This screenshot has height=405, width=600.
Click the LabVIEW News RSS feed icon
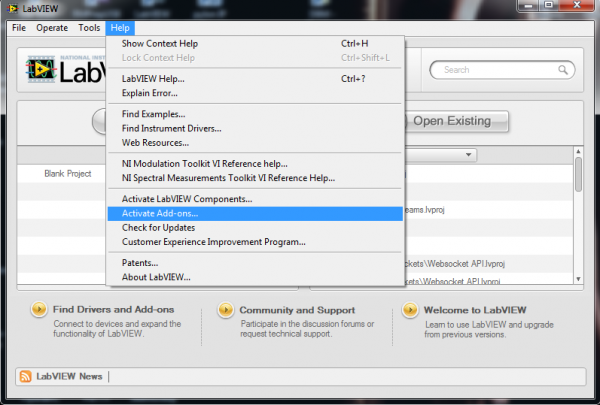click(x=25, y=376)
